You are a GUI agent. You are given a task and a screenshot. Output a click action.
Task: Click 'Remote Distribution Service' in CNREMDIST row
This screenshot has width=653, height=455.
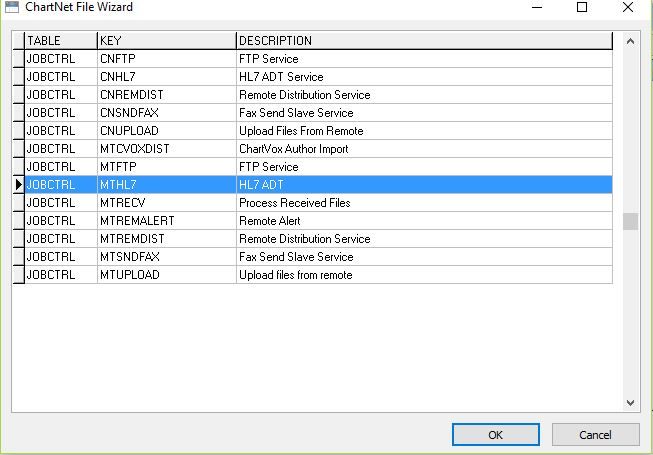pyautogui.click(x=304, y=94)
